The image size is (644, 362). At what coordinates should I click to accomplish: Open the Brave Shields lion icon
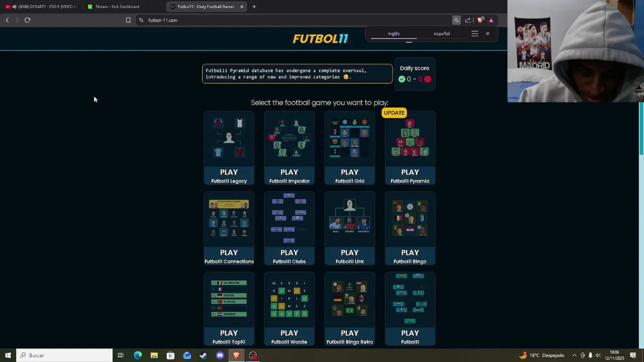click(480, 20)
